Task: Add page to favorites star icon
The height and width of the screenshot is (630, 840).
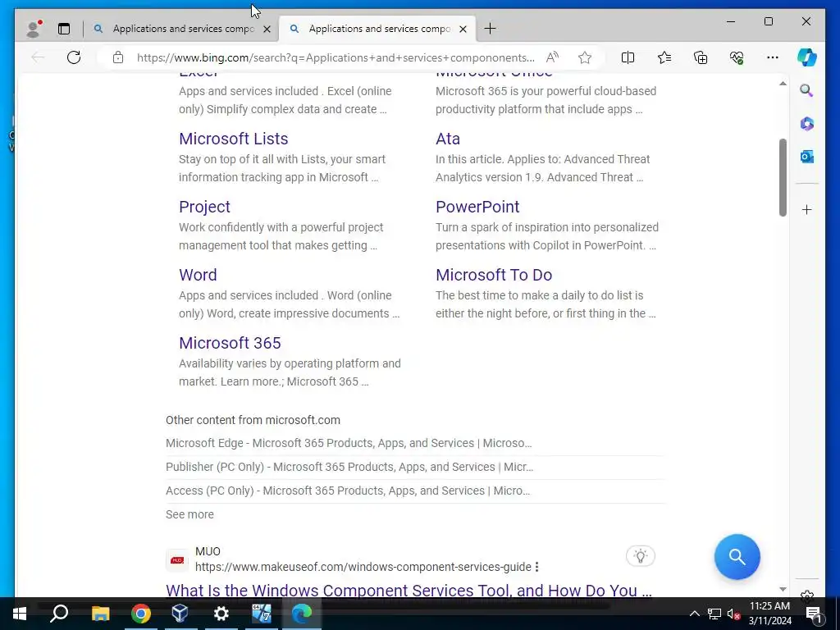Action: [x=584, y=57]
